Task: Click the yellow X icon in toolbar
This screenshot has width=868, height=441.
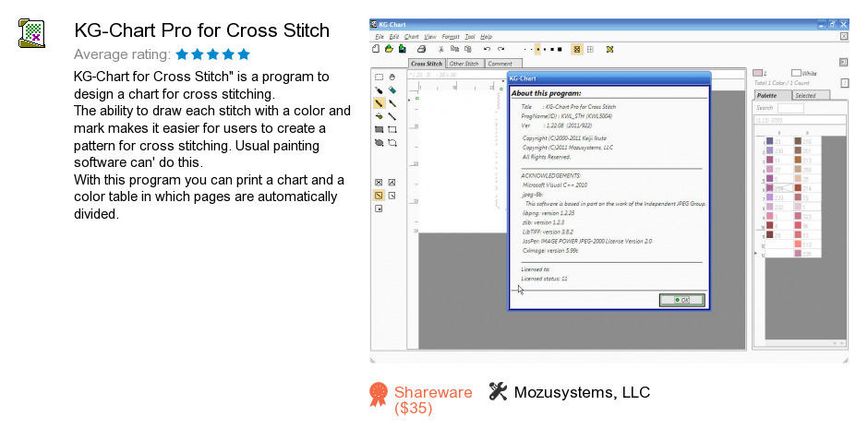Action: click(610, 49)
